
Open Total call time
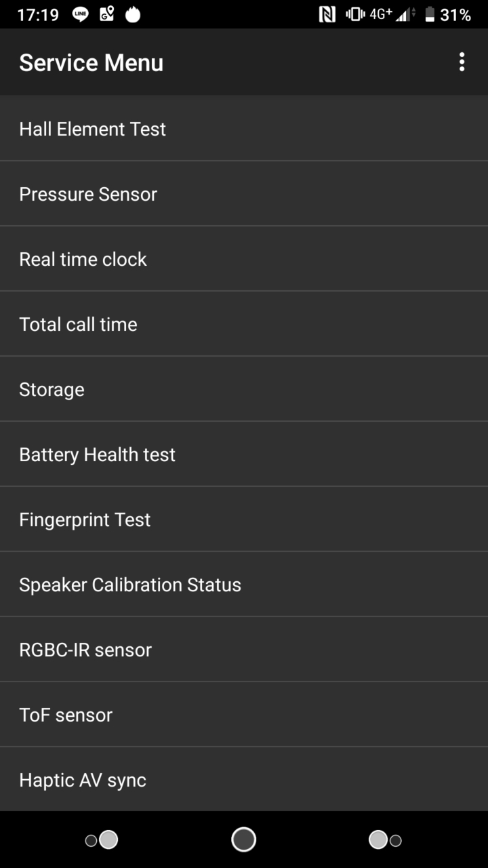244,324
